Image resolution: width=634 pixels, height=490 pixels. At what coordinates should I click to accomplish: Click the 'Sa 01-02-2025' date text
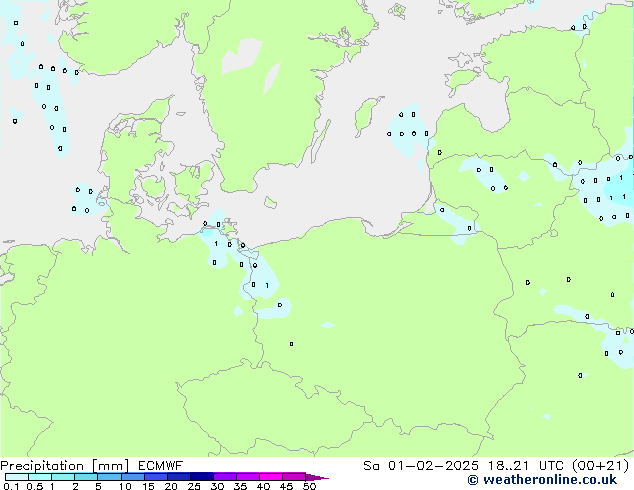pos(421,466)
